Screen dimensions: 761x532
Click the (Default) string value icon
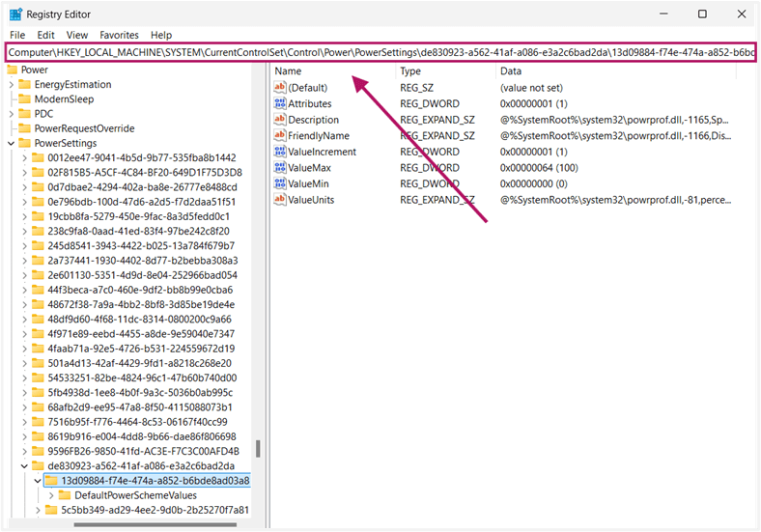(x=279, y=87)
